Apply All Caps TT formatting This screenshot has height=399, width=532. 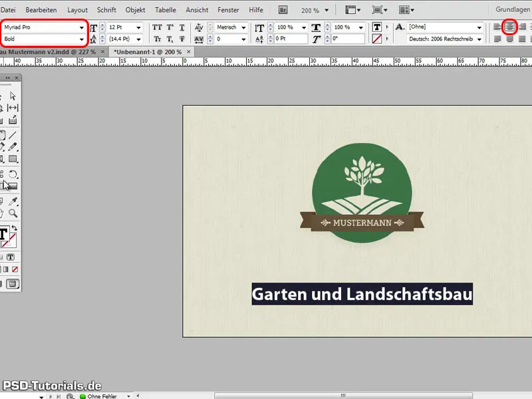coord(157,27)
